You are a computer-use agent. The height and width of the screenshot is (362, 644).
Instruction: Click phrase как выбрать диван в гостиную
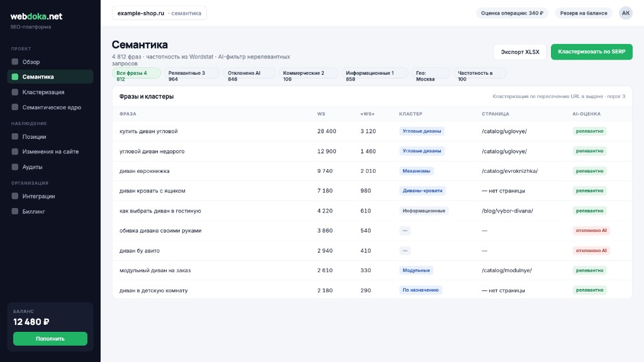[160, 211]
